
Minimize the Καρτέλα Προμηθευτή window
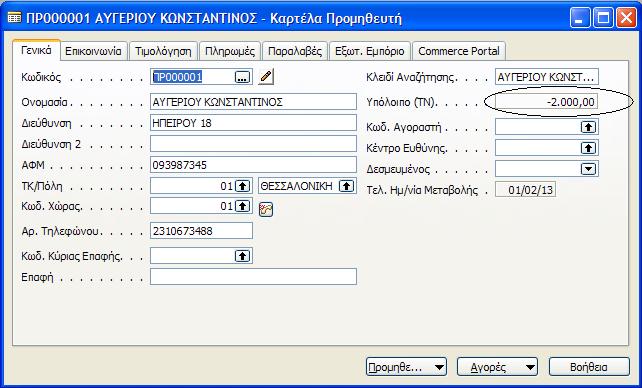580,18
